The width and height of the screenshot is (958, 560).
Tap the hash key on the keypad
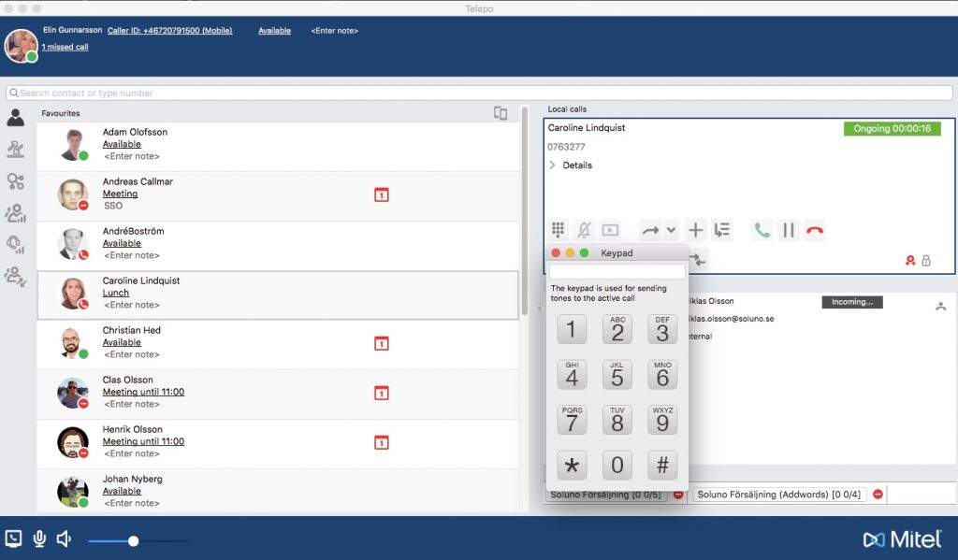tap(662, 465)
